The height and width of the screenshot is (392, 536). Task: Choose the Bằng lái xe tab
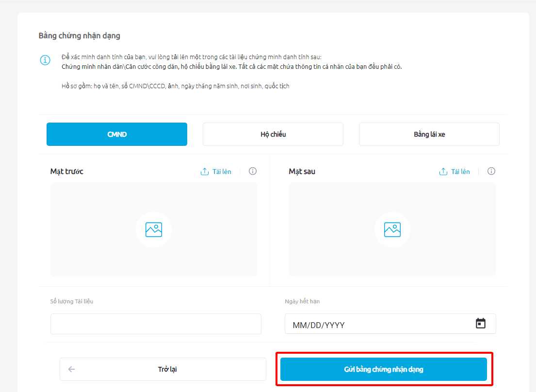pos(429,134)
